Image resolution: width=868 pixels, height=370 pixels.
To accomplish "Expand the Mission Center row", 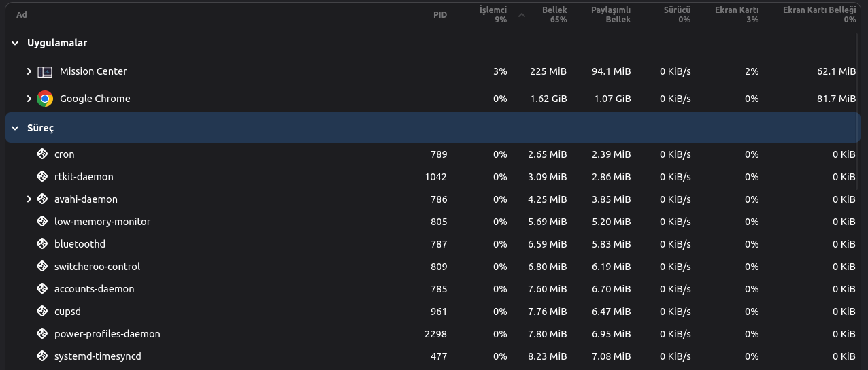I will click(29, 71).
